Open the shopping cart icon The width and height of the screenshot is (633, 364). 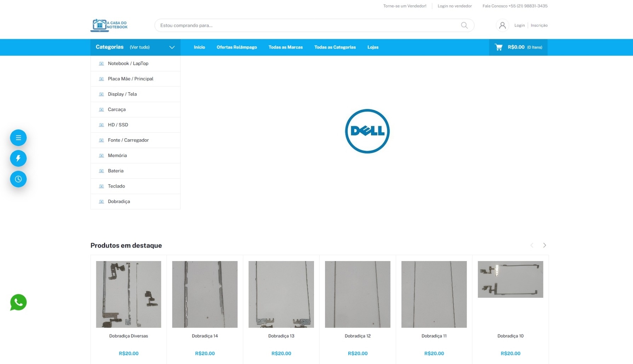coord(498,47)
